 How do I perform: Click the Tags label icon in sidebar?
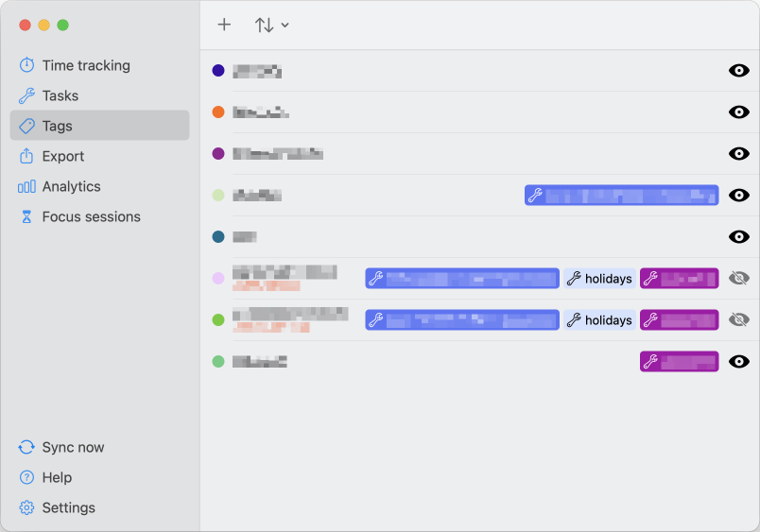26,126
